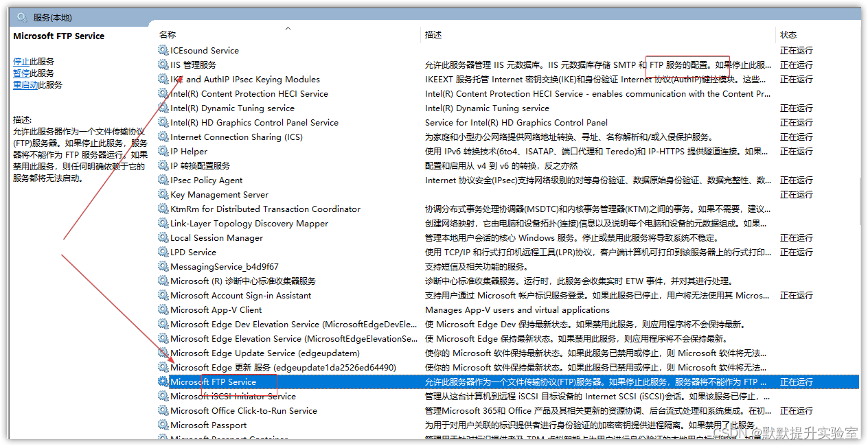The width and height of the screenshot is (868, 446).
Task: Select the Microsoft Edge Elevation Service name
Action: tap(294, 338)
